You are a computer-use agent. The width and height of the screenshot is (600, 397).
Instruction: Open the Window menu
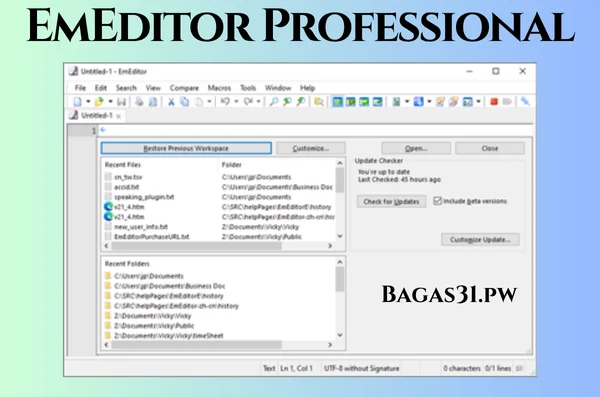pos(278,88)
